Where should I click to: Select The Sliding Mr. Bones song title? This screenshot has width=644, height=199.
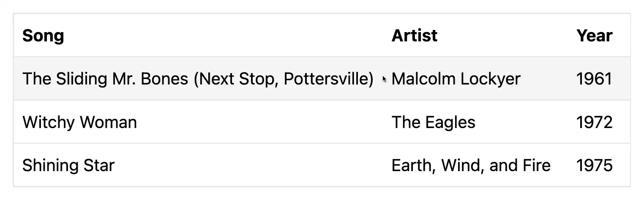click(197, 79)
